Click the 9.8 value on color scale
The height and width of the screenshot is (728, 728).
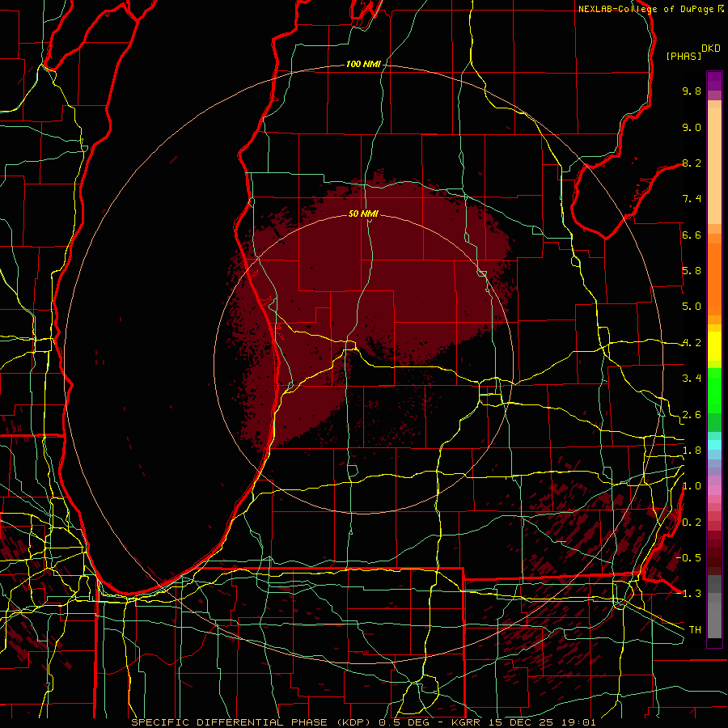(x=692, y=91)
